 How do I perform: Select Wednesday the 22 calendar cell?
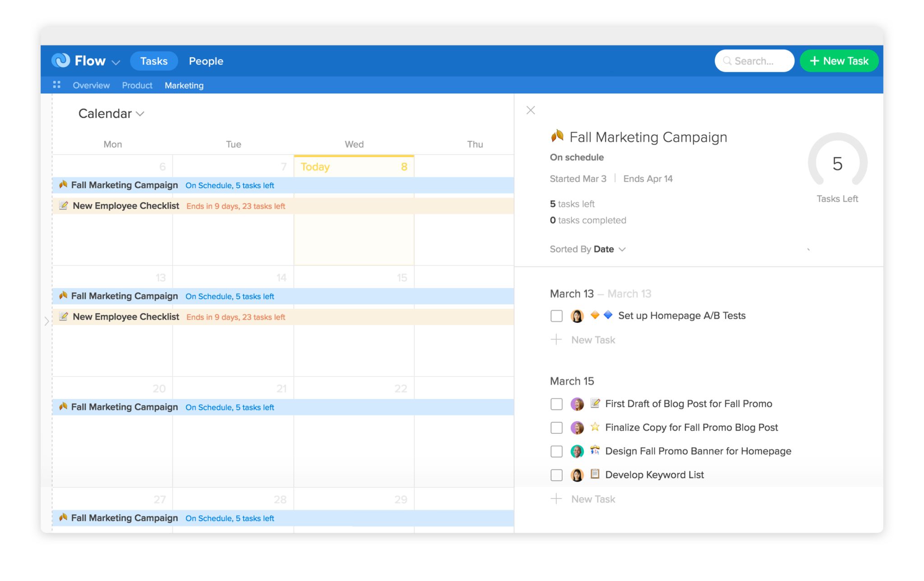[x=354, y=432]
